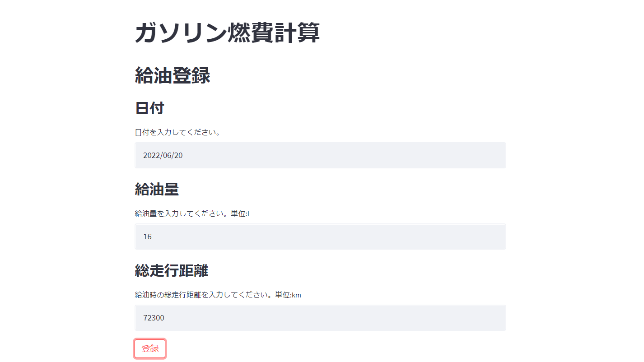This screenshot has height=362, width=644.
Task: Click the 給油量 heading
Action: point(157,190)
